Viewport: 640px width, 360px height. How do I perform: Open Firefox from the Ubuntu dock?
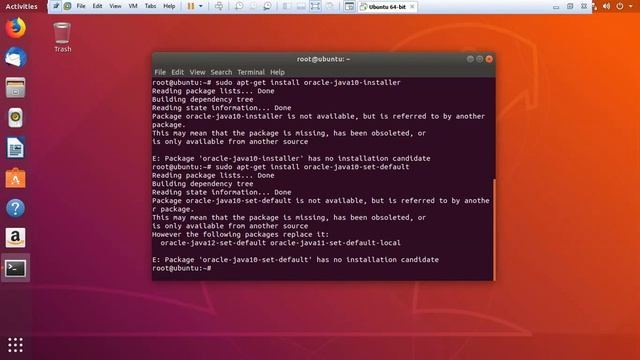point(16,28)
